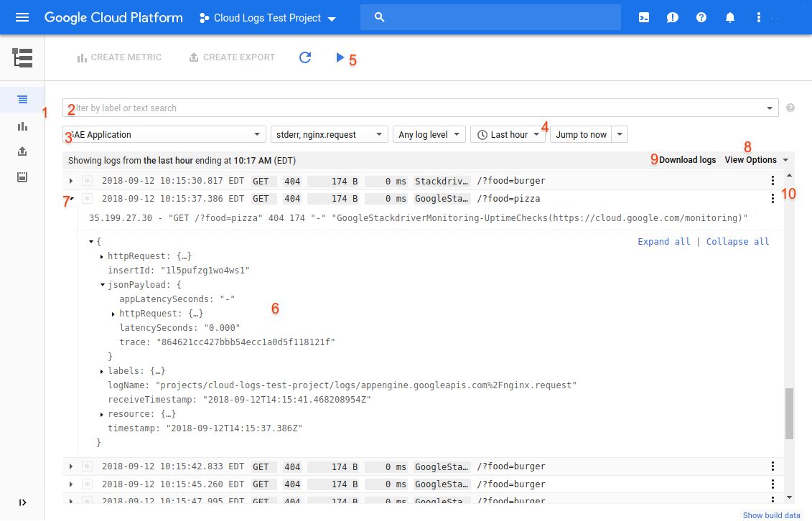
Task: Expand the labels field in the log
Action: pos(101,370)
